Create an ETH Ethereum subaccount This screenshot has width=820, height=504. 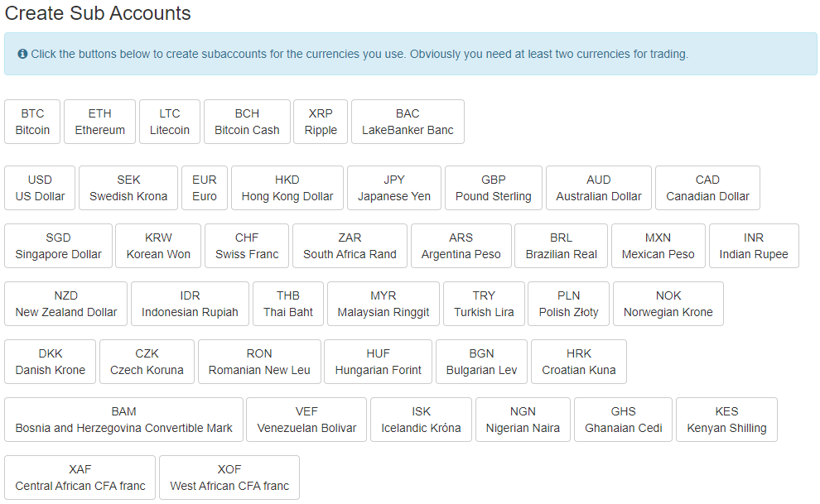click(x=100, y=122)
